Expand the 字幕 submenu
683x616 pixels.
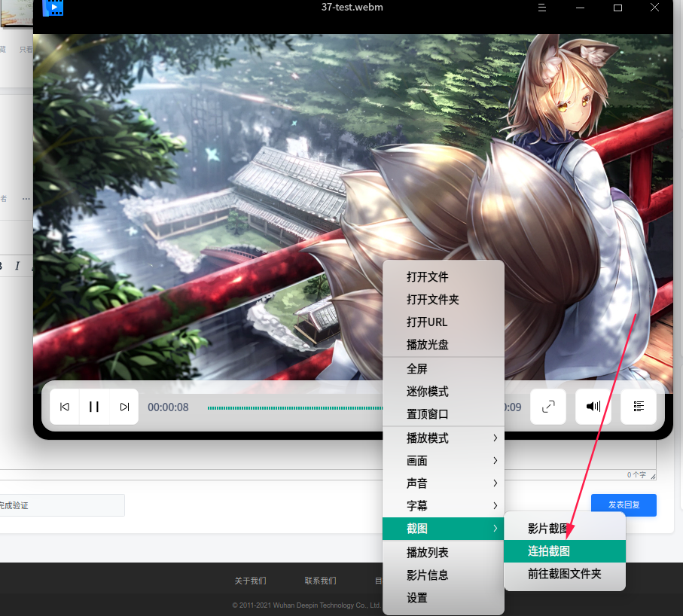tap(444, 506)
